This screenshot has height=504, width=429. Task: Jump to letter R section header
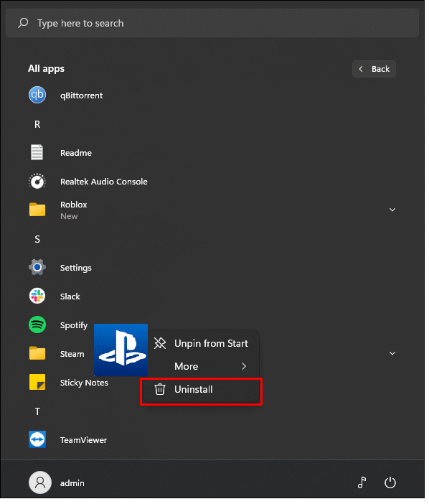37,125
